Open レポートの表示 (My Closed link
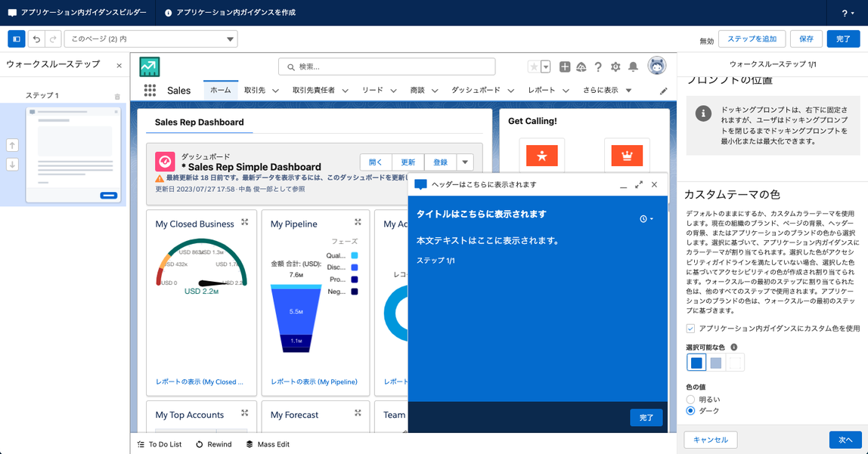Image resolution: width=868 pixels, height=454 pixels. click(200, 381)
